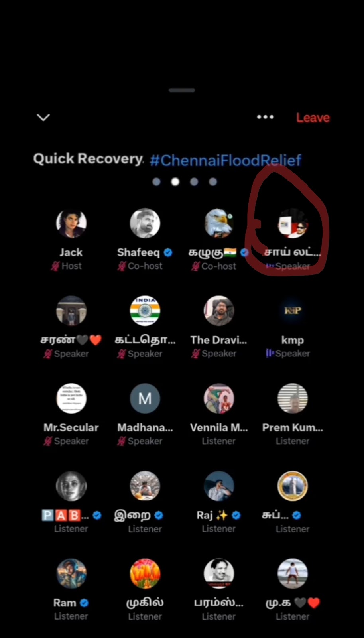Image resolution: width=364 pixels, height=638 pixels.
Task: Select the third page indicator dot
Action: point(194,182)
